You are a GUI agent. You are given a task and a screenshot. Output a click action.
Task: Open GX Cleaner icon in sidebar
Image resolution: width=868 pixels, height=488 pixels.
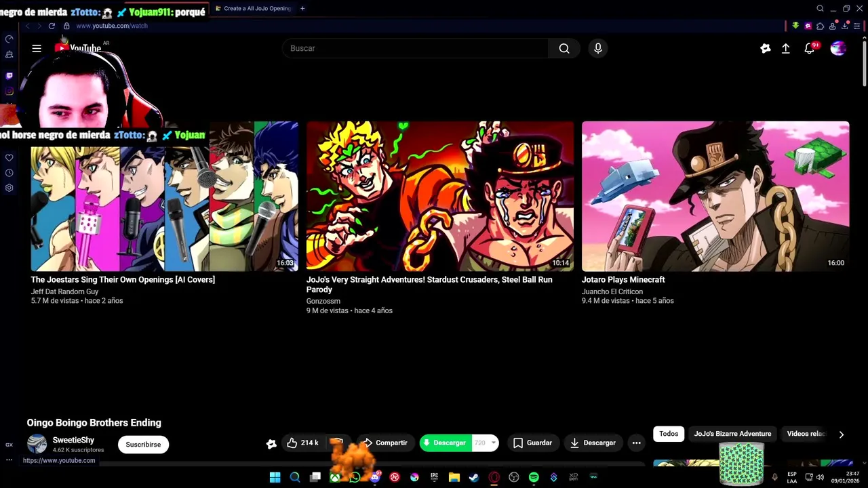pos(9,54)
